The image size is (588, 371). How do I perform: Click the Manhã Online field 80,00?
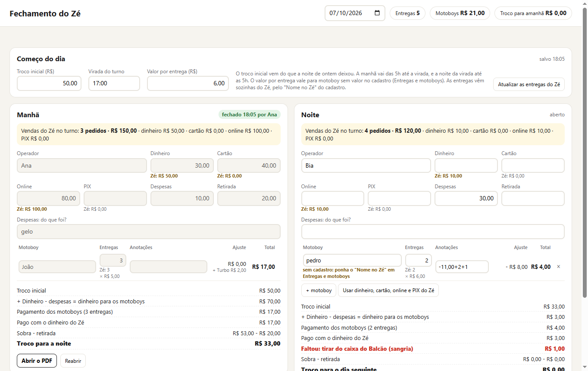(48, 199)
